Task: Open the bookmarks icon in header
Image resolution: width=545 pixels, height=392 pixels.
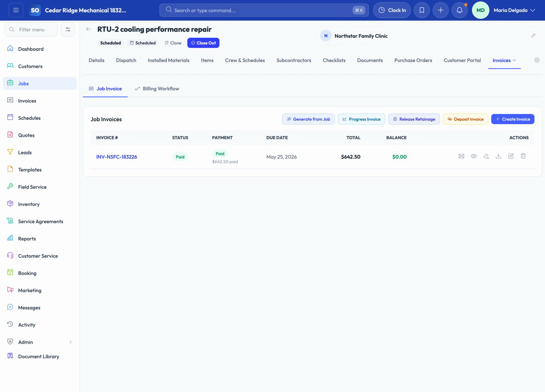Action: 422,10
